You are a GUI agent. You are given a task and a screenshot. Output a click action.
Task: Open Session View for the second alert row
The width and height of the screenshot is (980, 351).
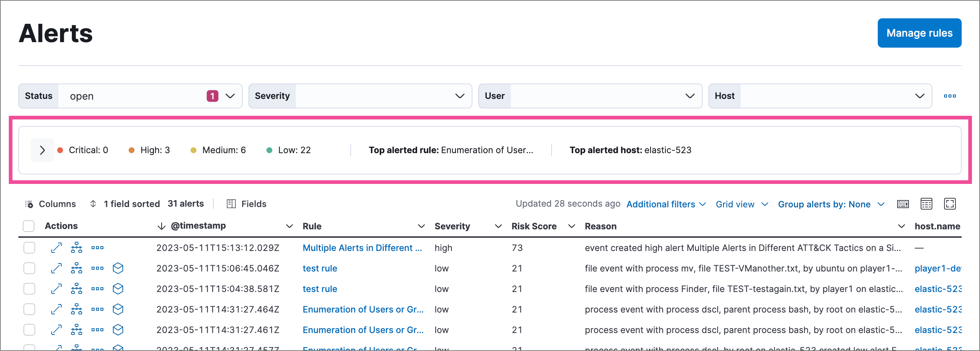point(118,268)
